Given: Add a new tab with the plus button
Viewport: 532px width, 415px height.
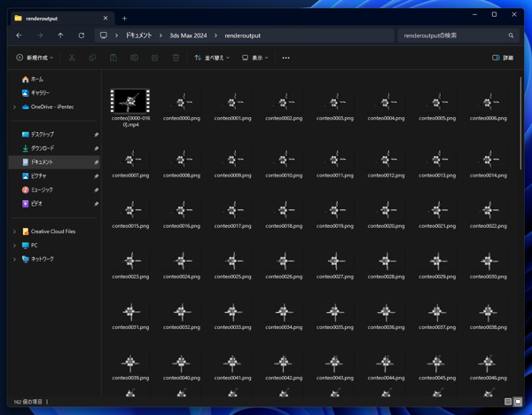Looking at the screenshot, I should [124, 18].
